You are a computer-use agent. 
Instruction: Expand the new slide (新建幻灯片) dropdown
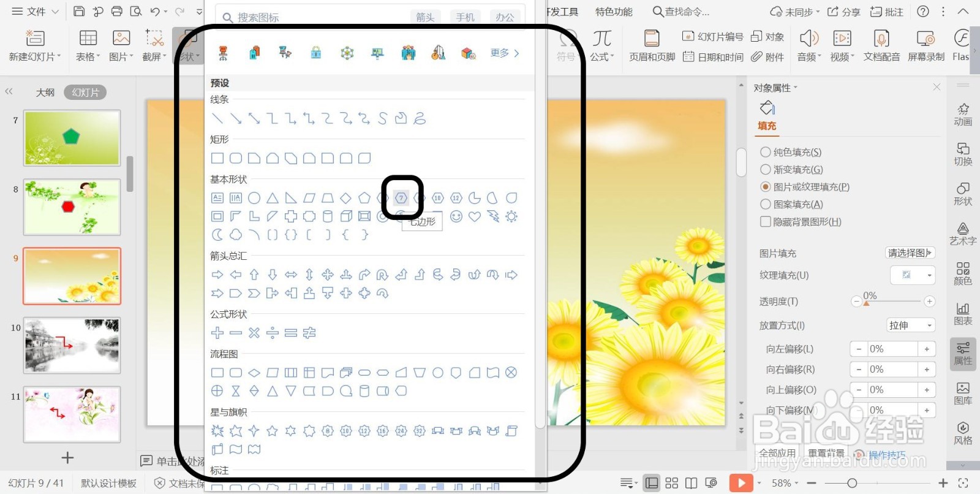[35, 57]
